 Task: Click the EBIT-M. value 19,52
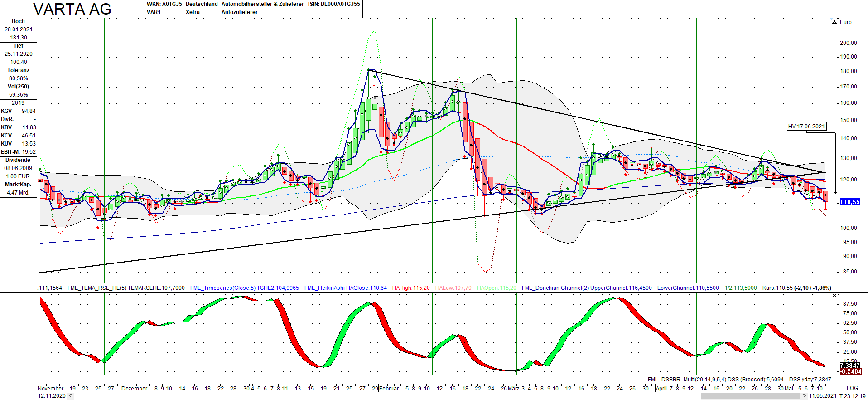coord(29,152)
